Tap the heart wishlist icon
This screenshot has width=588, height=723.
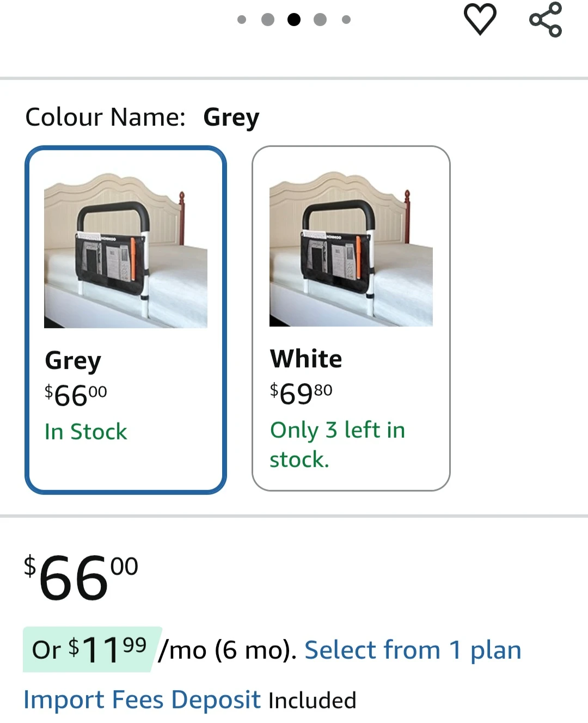[x=480, y=19]
